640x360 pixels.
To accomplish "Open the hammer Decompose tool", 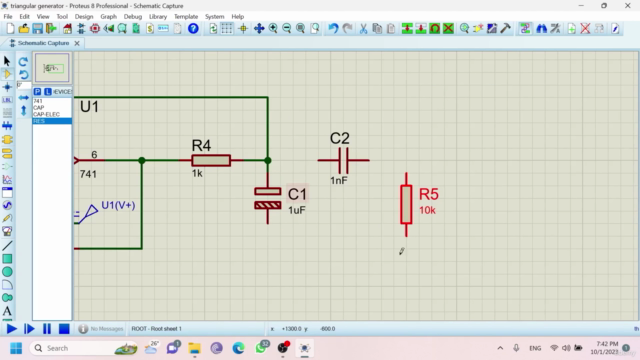I will [505, 28].
